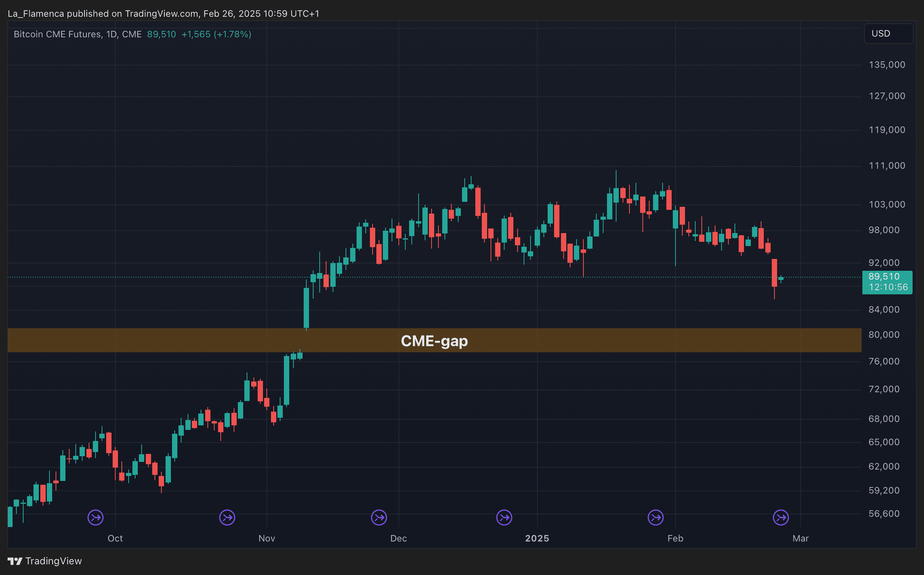Click the 98,000 price axis label
The width and height of the screenshot is (924, 575).
[884, 230]
